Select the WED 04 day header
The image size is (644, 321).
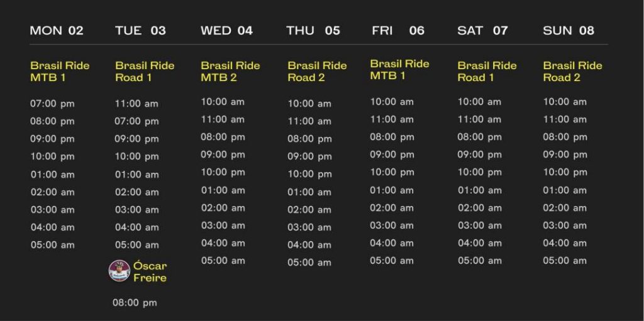[226, 30]
